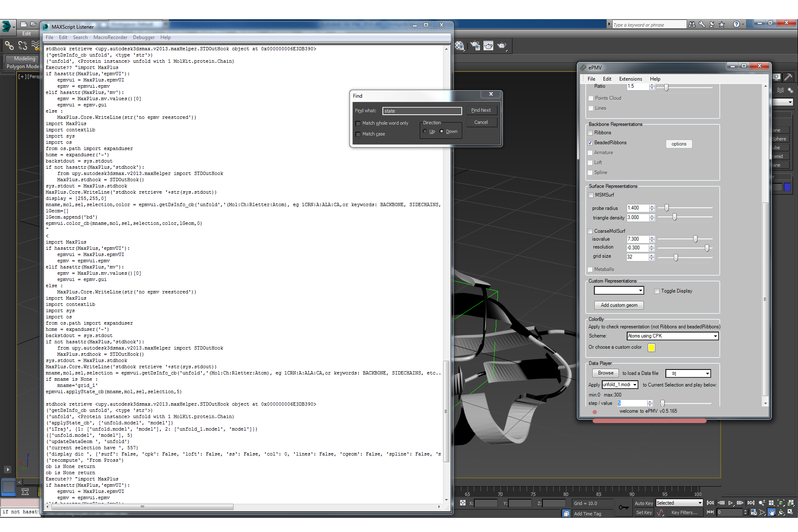Image resolution: width=798 pixels, height=532 pixels.
Task: Open the Selected key filter dropdown
Action: tap(679, 503)
